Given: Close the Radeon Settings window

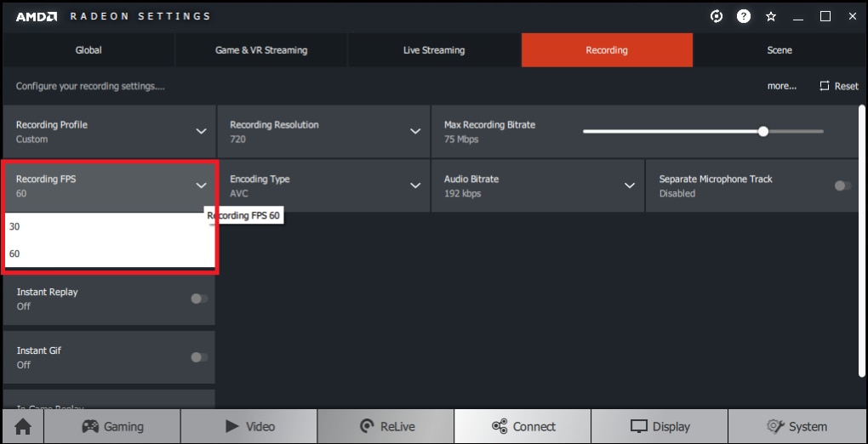Looking at the screenshot, I should point(853,17).
